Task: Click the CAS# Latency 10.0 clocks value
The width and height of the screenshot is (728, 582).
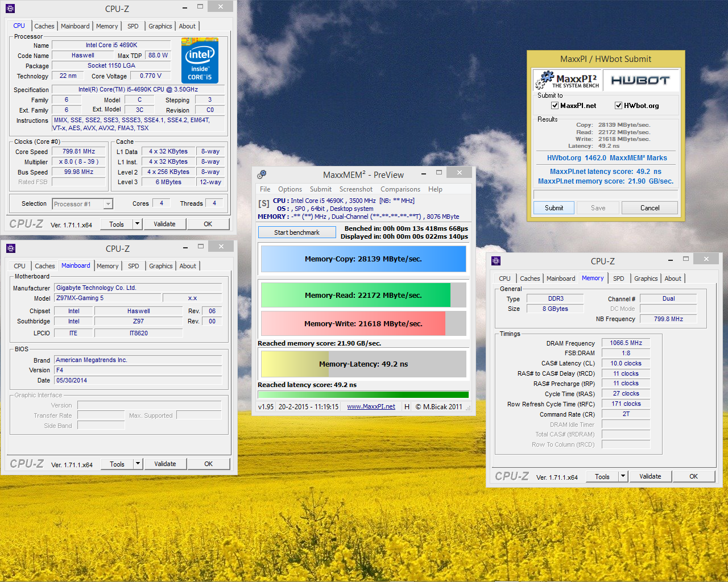Action: (x=626, y=363)
